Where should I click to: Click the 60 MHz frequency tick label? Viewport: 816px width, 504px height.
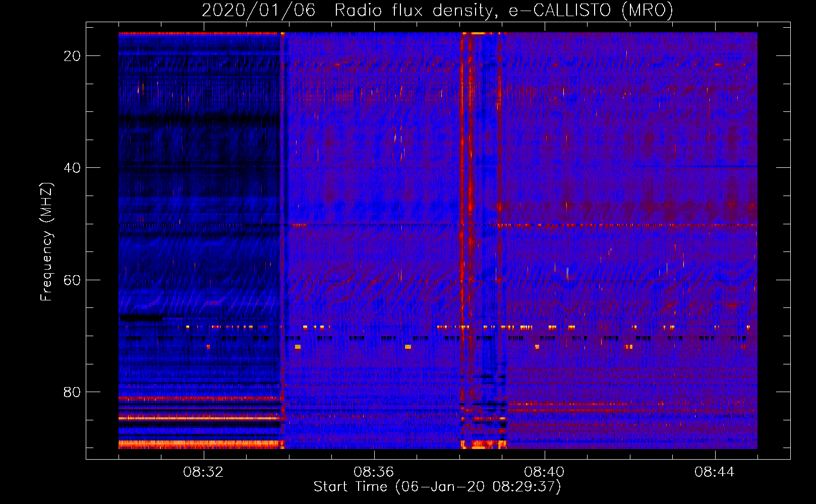click(x=72, y=280)
